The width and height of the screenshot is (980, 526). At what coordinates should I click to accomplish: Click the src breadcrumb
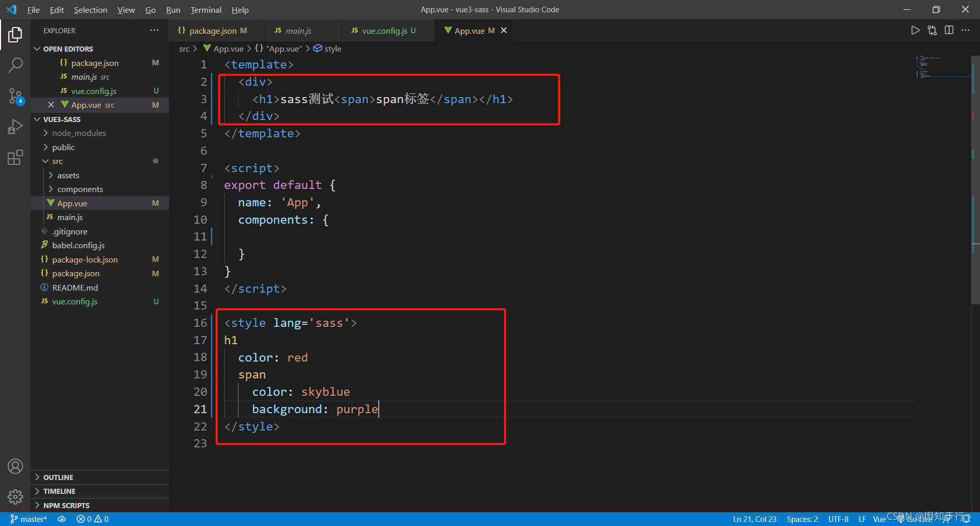[184, 49]
